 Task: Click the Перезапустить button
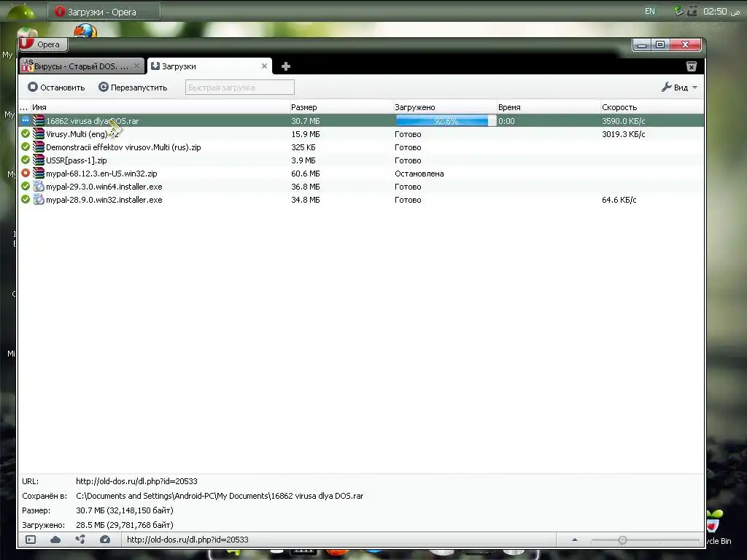coord(133,87)
